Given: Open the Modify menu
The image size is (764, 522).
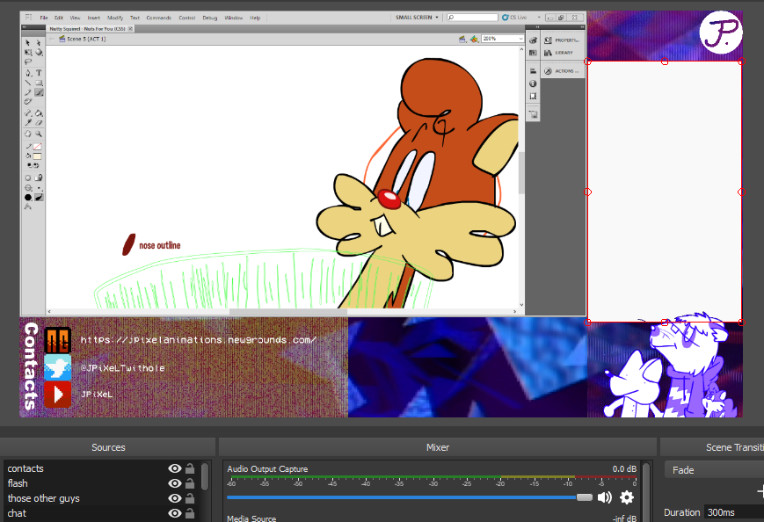Looking at the screenshot, I should pos(115,18).
